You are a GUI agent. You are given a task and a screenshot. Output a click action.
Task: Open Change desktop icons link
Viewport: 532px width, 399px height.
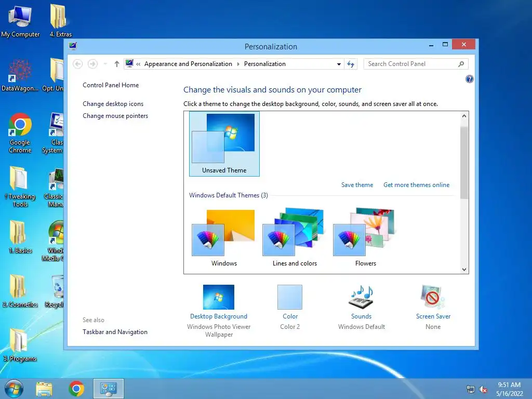tap(113, 104)
